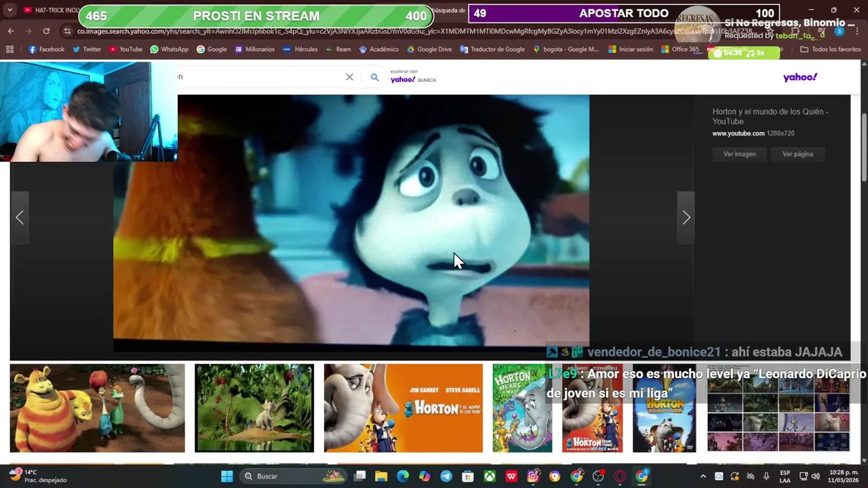The width and height of the screenshot is (868, 488).
Task: Open the YouTube bookmark
Action: pos(125,49)
